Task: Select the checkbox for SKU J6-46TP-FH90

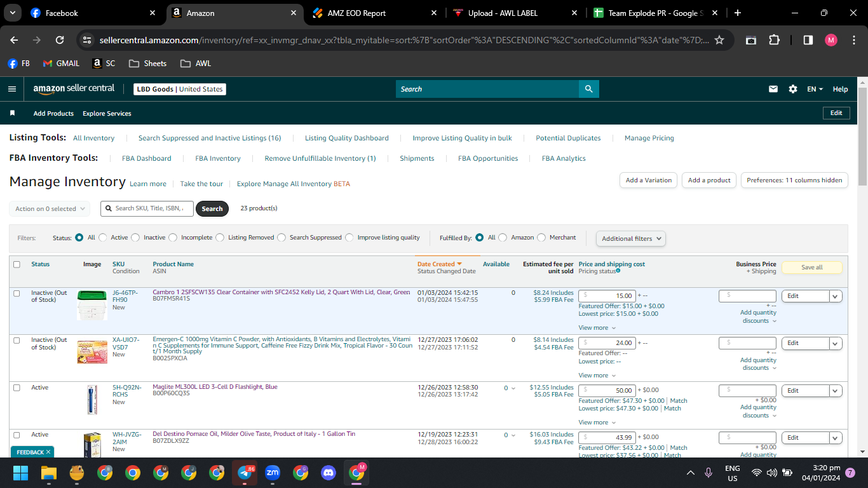Action: 17,293
